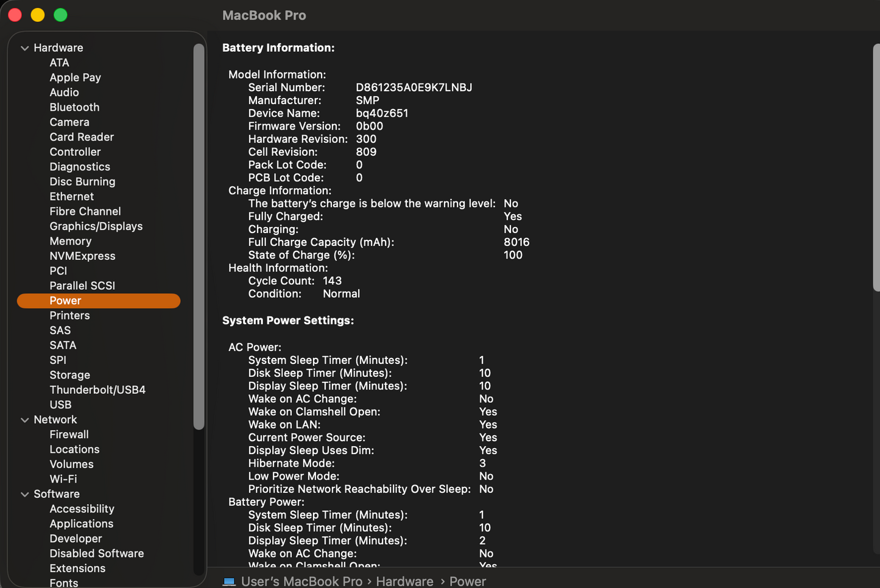Open the Graphics/Displays hardware entry

click(x=96, y=226)
